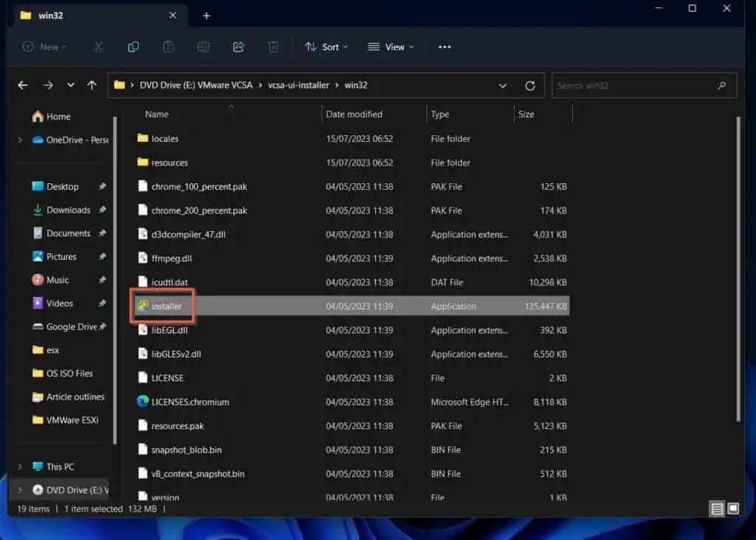Open the Sort dropdown
This screenshot has height=540, width=756.
click(x=326, y=47)
